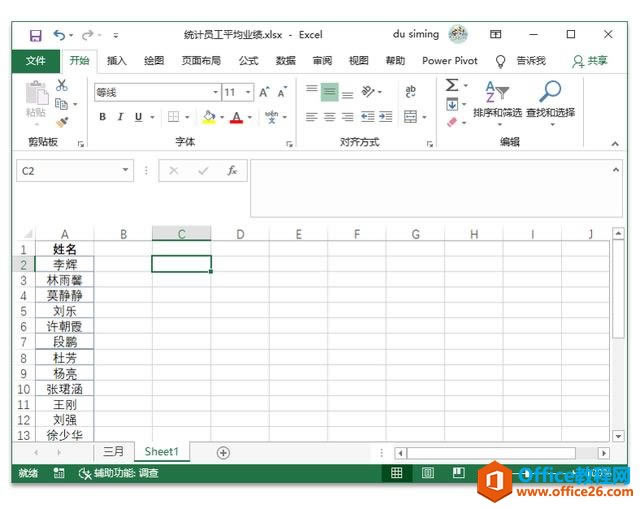Increase the indent
This screenshot has width=640, height=509.
pos(385,117)
